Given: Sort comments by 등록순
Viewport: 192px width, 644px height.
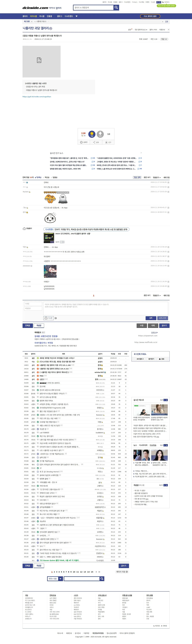Looking at the screenshot, I should click(x=38, y=177).
